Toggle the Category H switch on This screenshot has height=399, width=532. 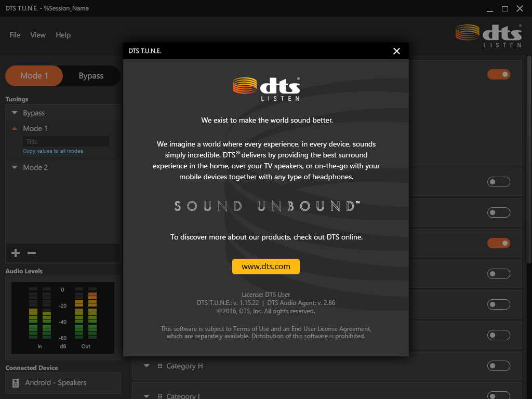498,366
